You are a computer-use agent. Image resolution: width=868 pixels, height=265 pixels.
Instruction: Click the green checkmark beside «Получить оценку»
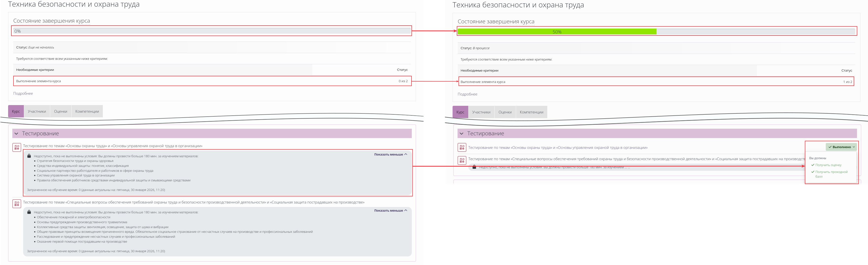coord(813,165)
